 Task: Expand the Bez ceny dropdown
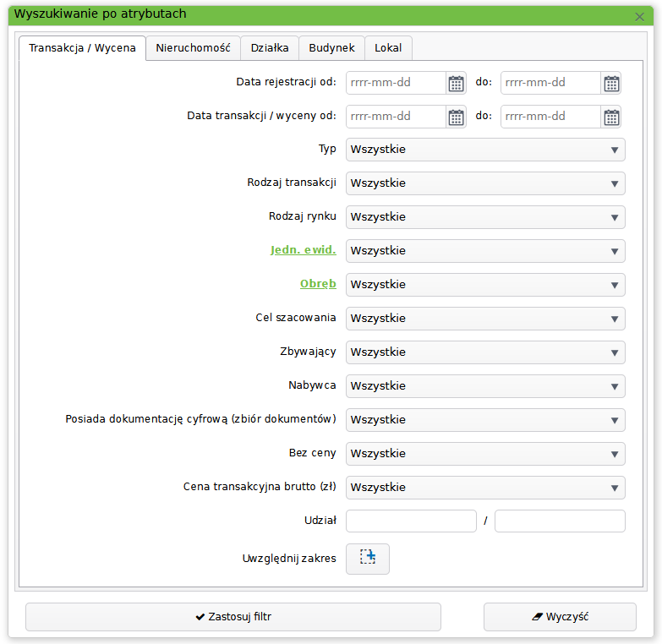(485, 454)
